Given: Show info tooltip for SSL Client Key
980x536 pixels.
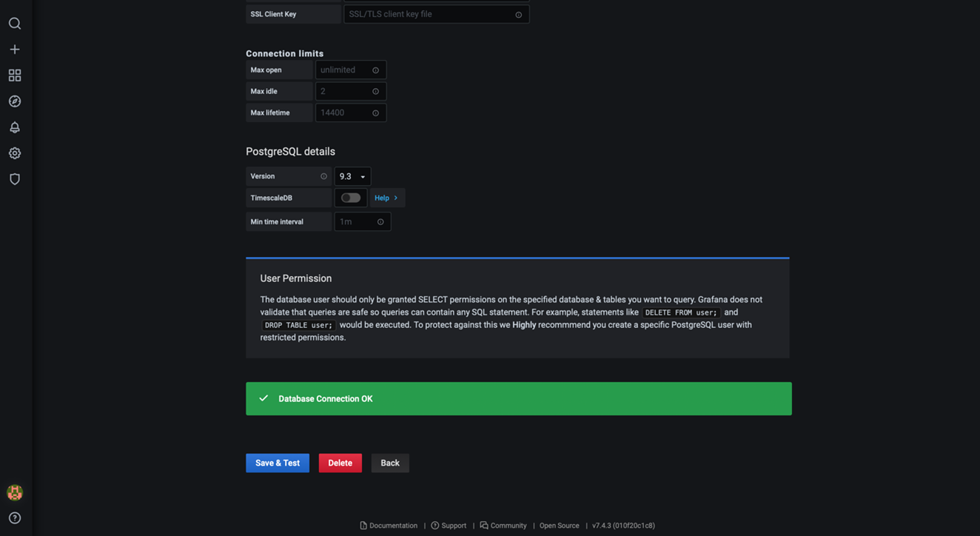Looking at the screenshot, I should (x=518, y=15).
